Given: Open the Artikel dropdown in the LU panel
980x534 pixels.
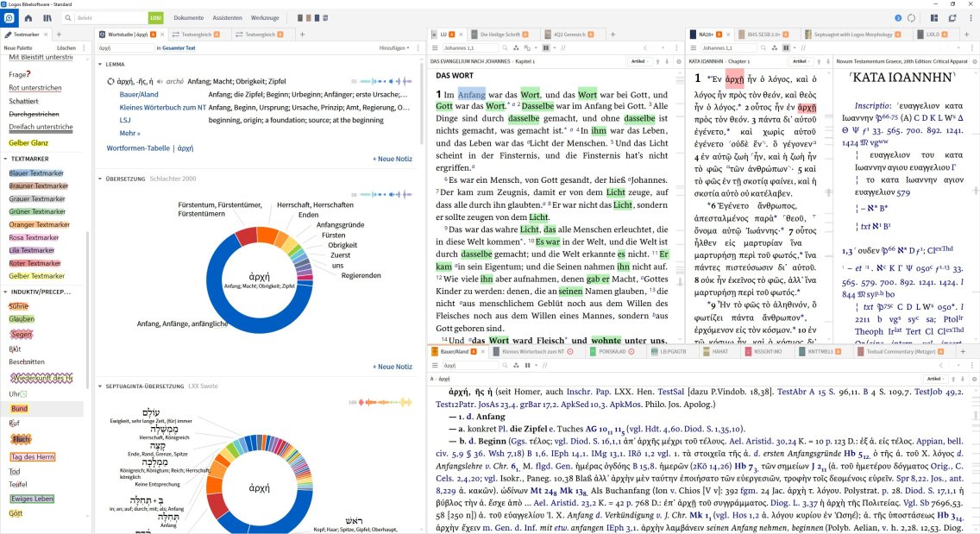Looking at the screenshot, I should (x=639, y=61).
